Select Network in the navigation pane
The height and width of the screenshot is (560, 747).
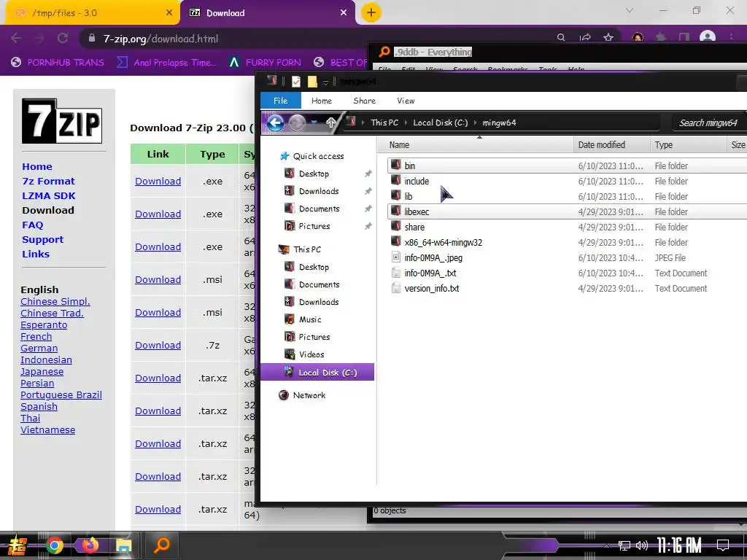(x=309, y=395)
